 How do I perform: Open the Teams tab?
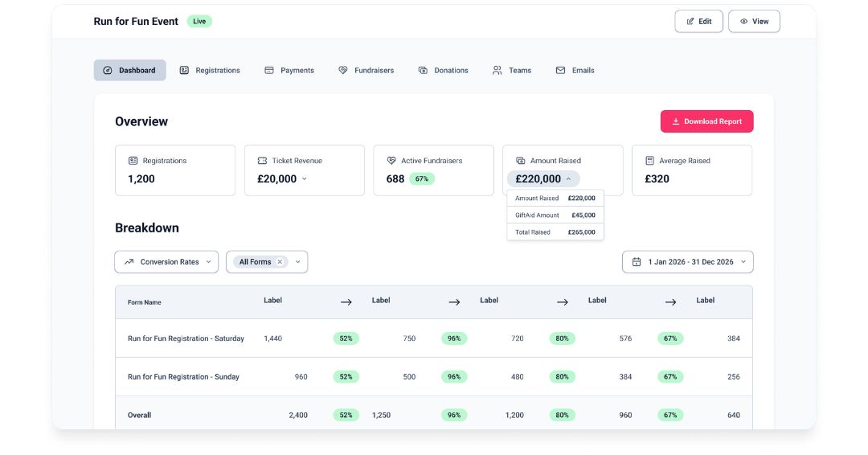[512, 70]
